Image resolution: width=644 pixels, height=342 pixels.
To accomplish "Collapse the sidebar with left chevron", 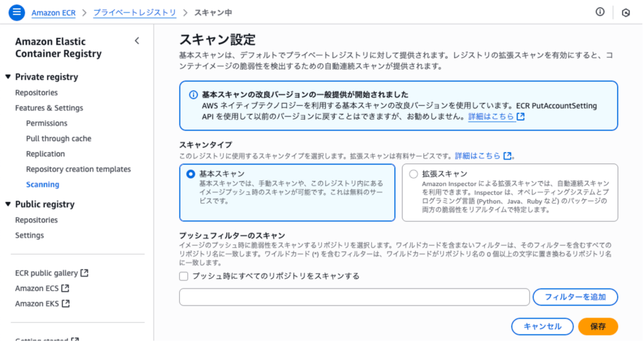I will click(137, 41).
